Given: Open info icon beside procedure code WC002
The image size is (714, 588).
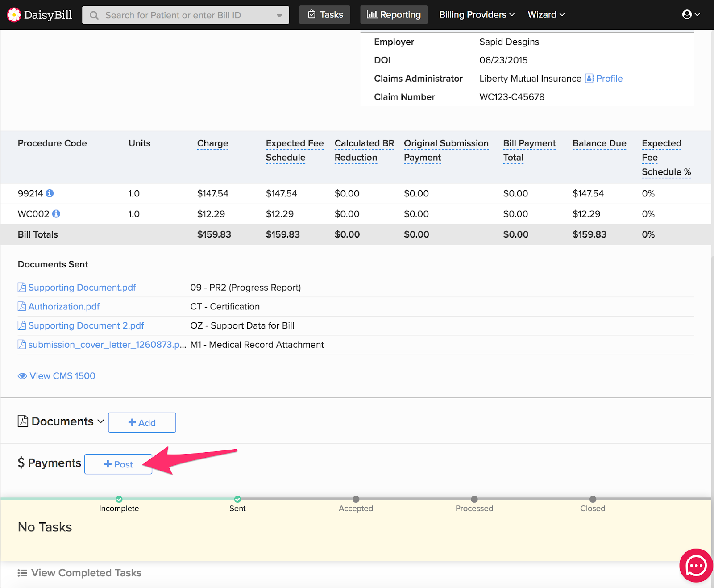Looking at the screenshot, I should tap(56, 214).
